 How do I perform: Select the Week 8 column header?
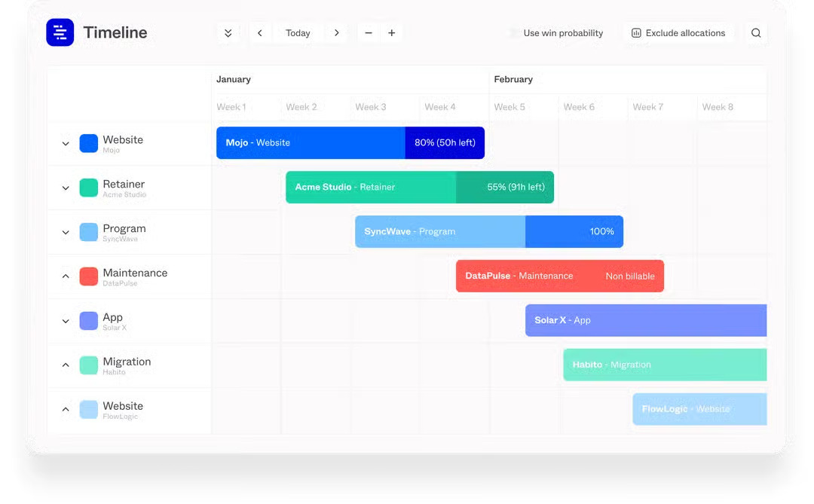point(718,107)
